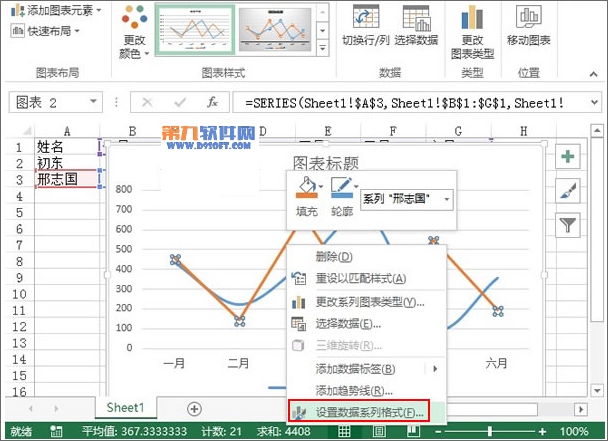Select column H header
Screen dimensions: 608x441
tap(523, 131)
